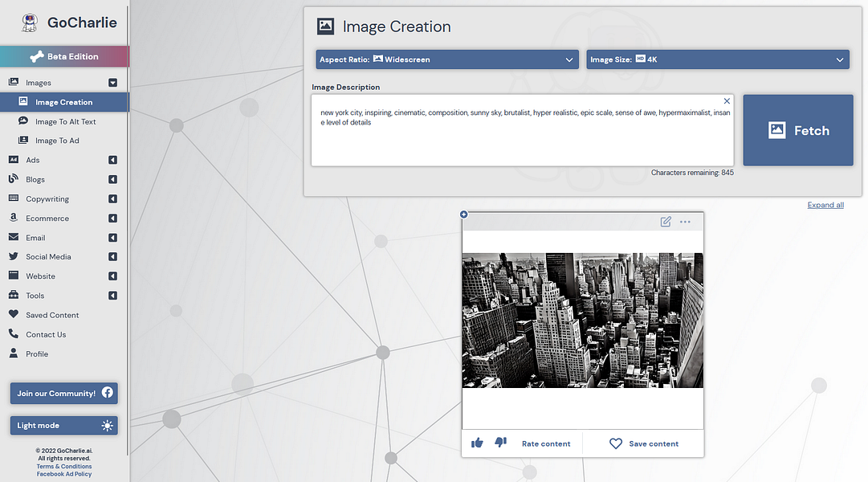This screenshot has height=482, width=868.
Task: Click the Images gallery icon
Action: pyautogui.click(x=14, y=82)
